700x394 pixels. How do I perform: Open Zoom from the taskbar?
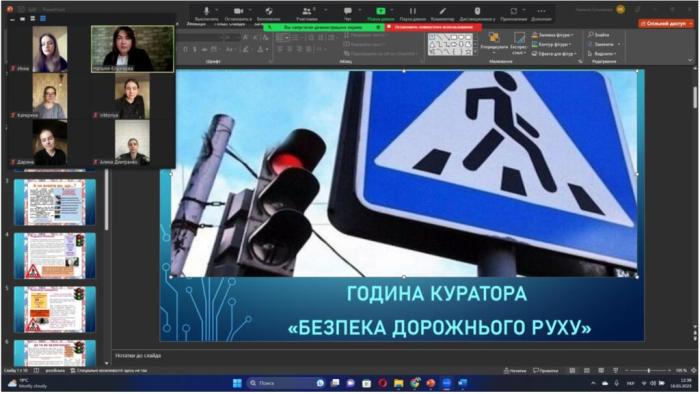[447, 383]
